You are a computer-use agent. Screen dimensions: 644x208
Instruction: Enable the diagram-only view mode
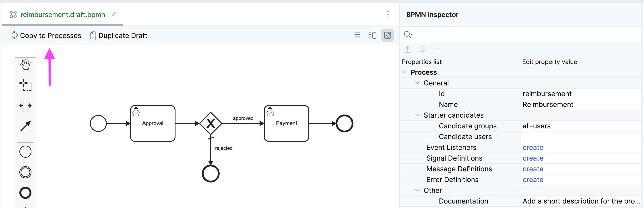click(387, 35)
